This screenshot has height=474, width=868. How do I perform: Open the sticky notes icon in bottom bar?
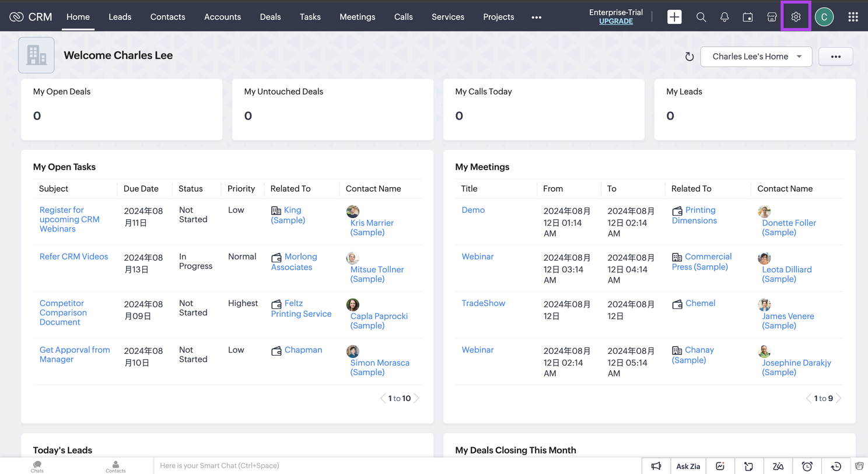click(748, 466)
